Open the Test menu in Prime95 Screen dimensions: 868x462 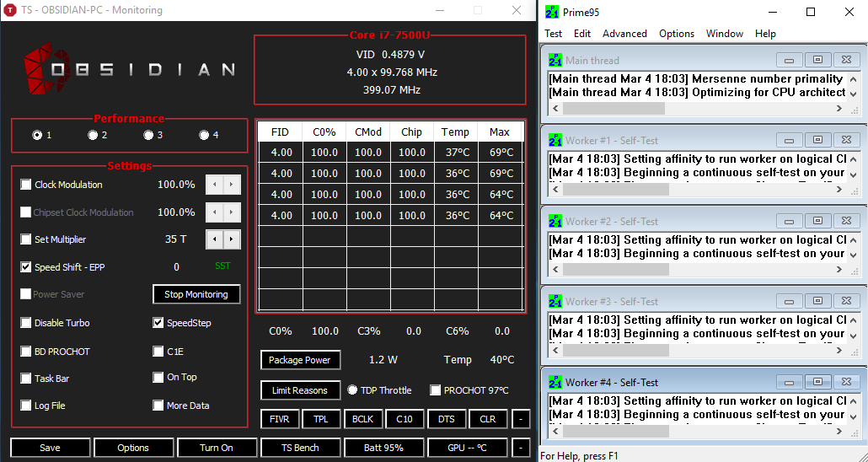[553, 34]
